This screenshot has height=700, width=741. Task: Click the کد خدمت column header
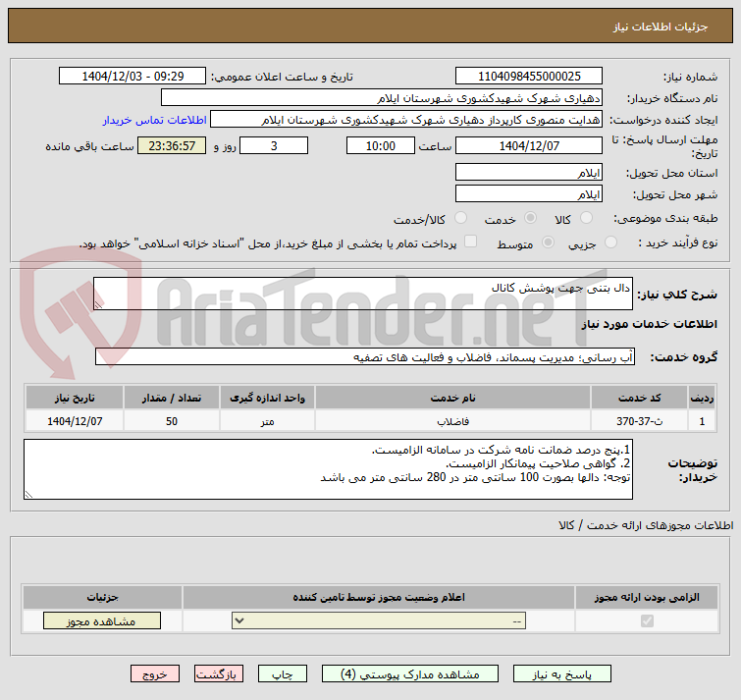tap(639, 398)
